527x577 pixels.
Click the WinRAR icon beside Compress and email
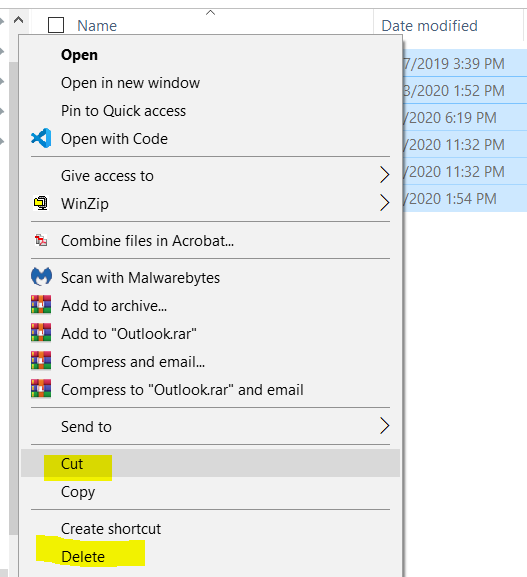click(x=41, y=361)
